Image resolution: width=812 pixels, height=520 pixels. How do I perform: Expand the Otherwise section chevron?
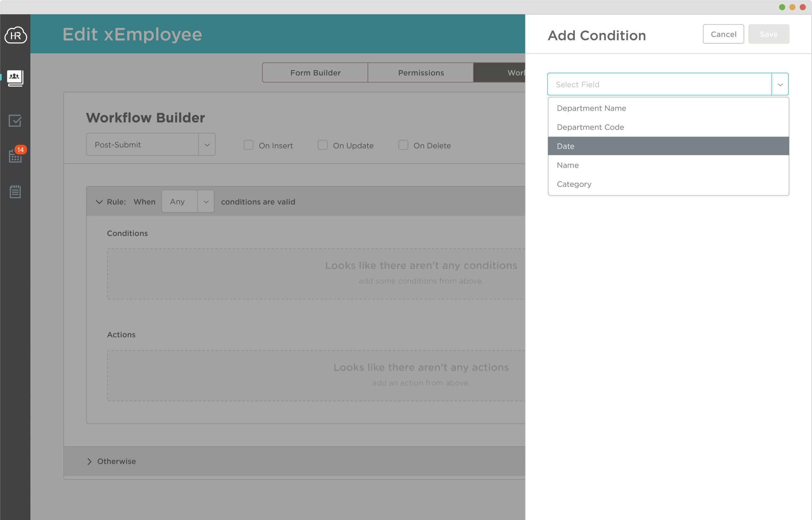click(89, 461)
